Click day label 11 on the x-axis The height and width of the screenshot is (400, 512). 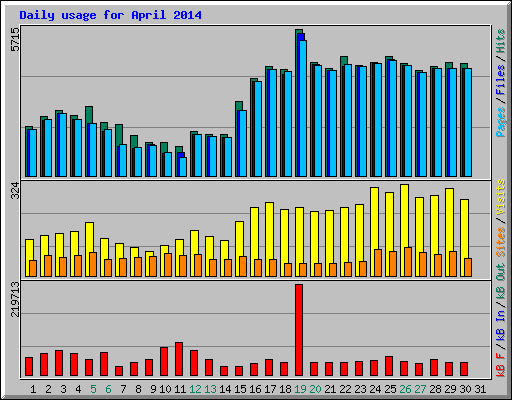coord(180,389)
